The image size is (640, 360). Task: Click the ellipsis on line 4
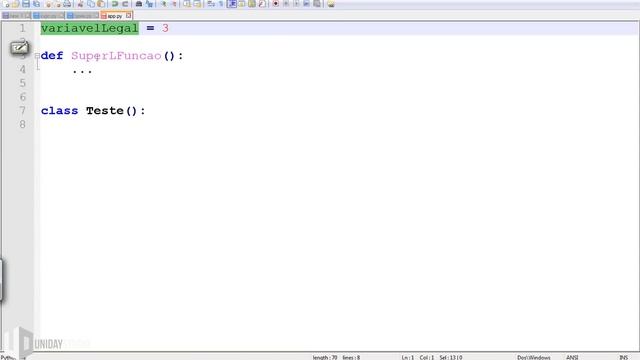pyautogui.click(x=82, y=72)
